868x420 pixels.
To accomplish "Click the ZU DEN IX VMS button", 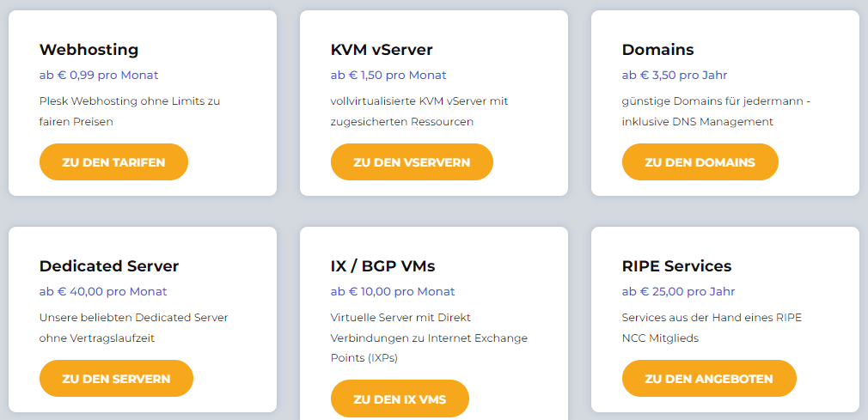I will coord(400,399).
